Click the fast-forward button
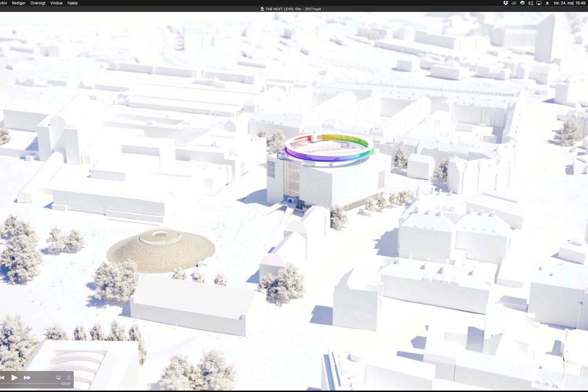 tap(27, 378)
